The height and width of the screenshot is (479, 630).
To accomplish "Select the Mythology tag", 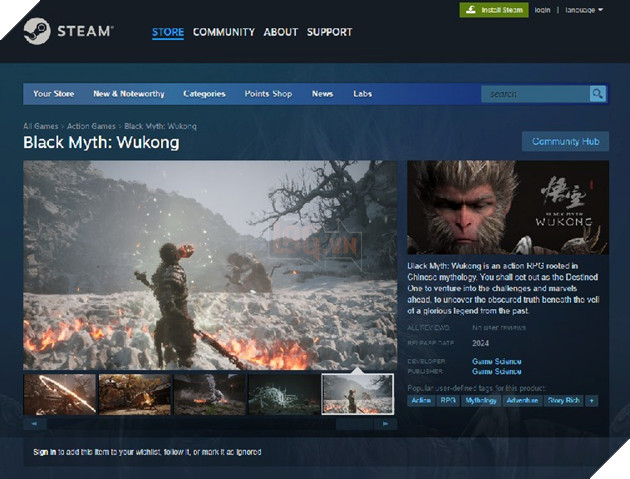I will [x=481, y=401].
